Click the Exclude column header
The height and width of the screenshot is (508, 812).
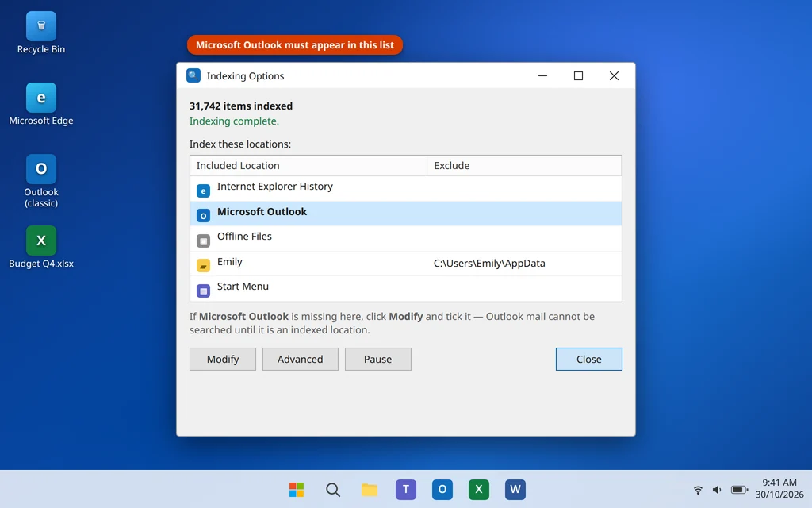click(x=524, y=165)
